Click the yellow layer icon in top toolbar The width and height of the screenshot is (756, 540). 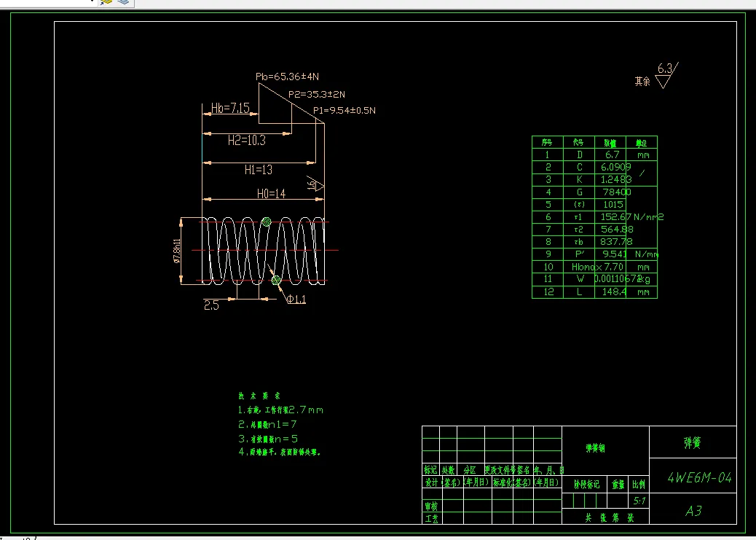106,2
